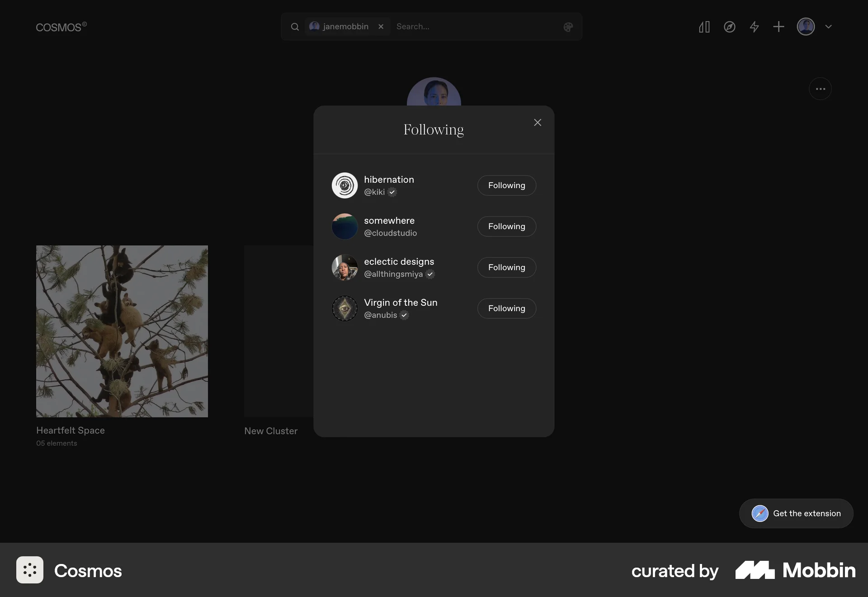Toggle Following status for somewhere
The height and width of the screenshot is (597, 868).
click(506, 226)
